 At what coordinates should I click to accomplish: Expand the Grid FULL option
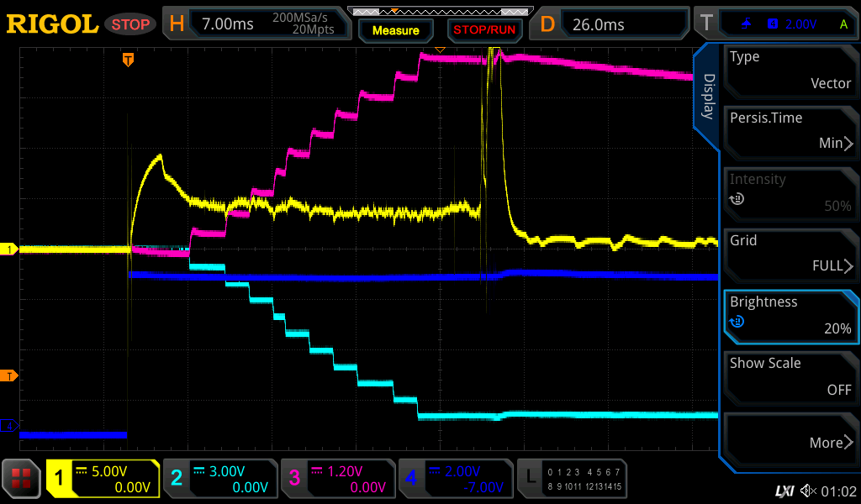click(x=790, y=254)
